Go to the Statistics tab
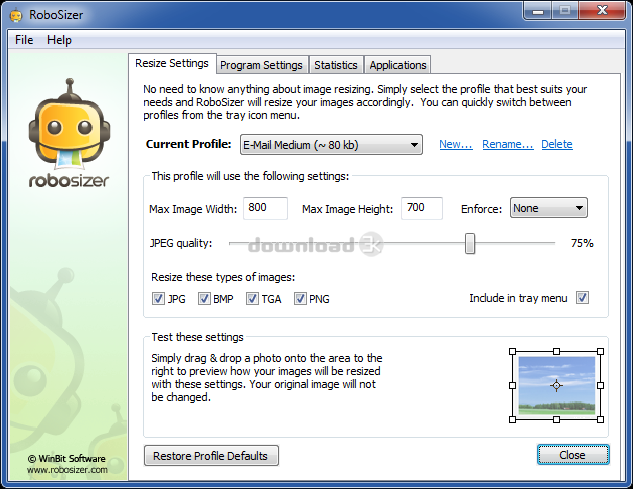633x489 pixels. [x=335, y=65]
